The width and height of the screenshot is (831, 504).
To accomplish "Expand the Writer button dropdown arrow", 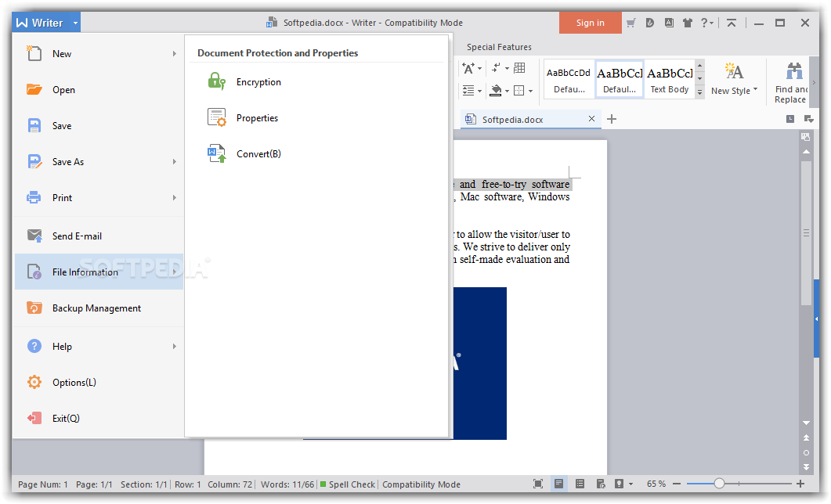I will click(x=75, y=23).
